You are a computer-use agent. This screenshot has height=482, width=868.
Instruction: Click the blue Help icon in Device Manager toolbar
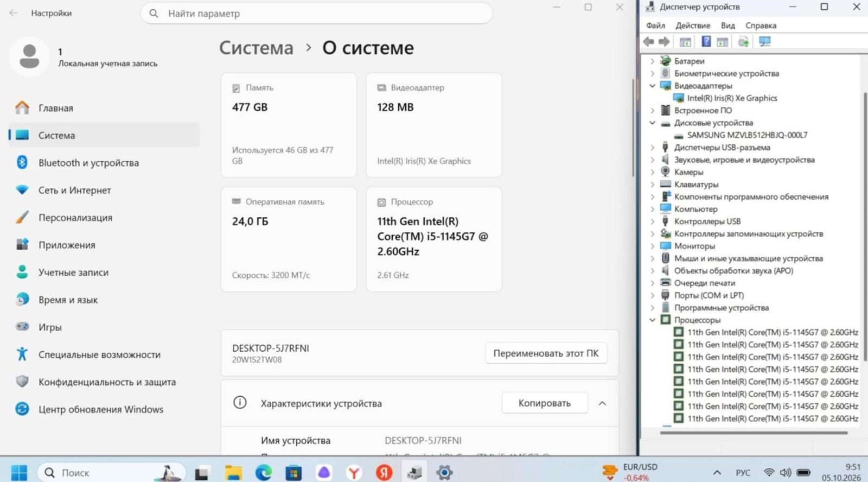pyautogui.click(x=706, y=41)
